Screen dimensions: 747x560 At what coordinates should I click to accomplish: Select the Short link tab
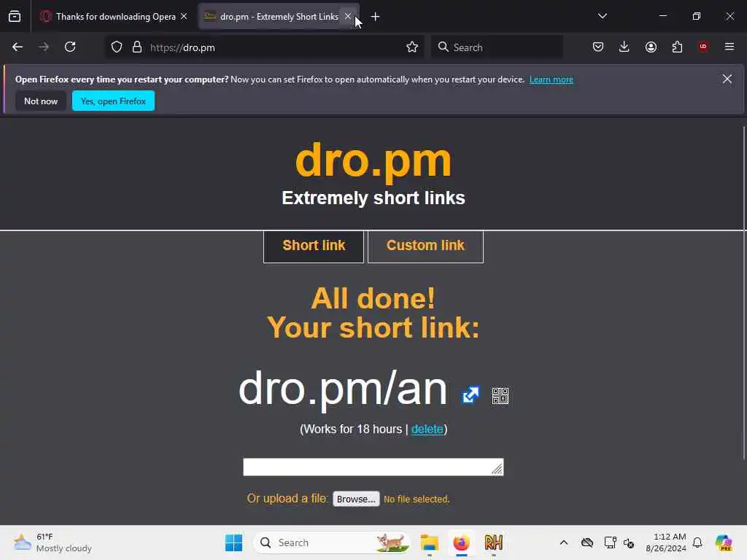click(314, 246)
